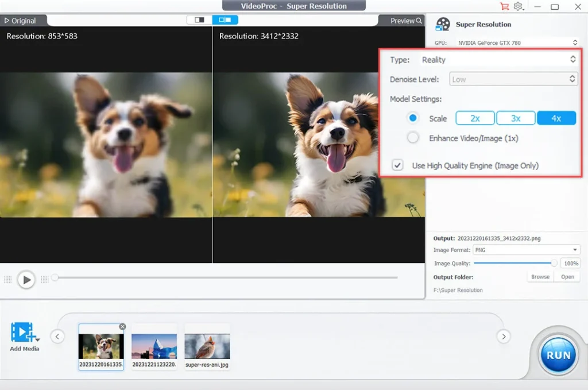
Task: Select the Scale radio button
Action: 412,118
